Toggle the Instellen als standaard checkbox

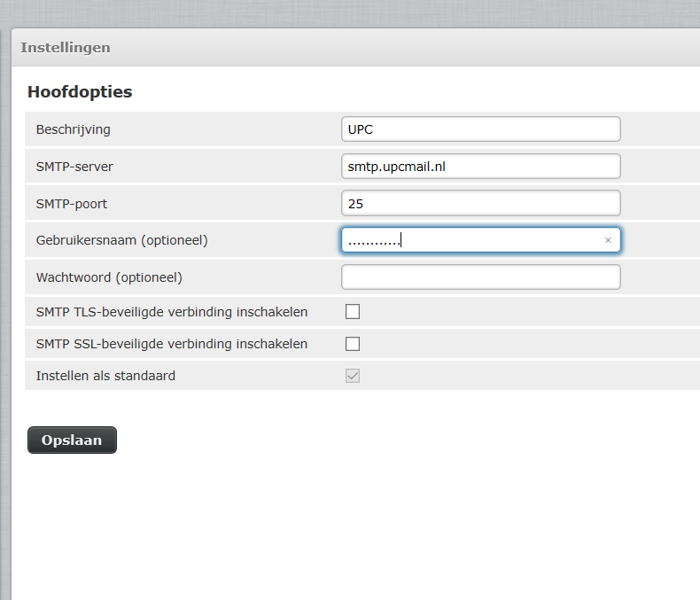tap(353, 376)
